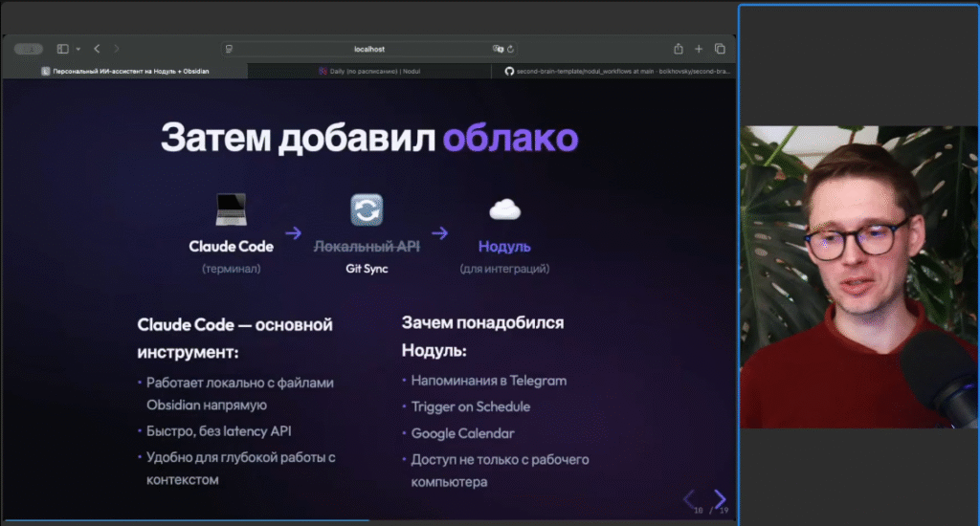The height and width of the screenshot is (526, 980).
Task: Select the Claude Code — основной инструмент heading
Action: coord(235,338)
